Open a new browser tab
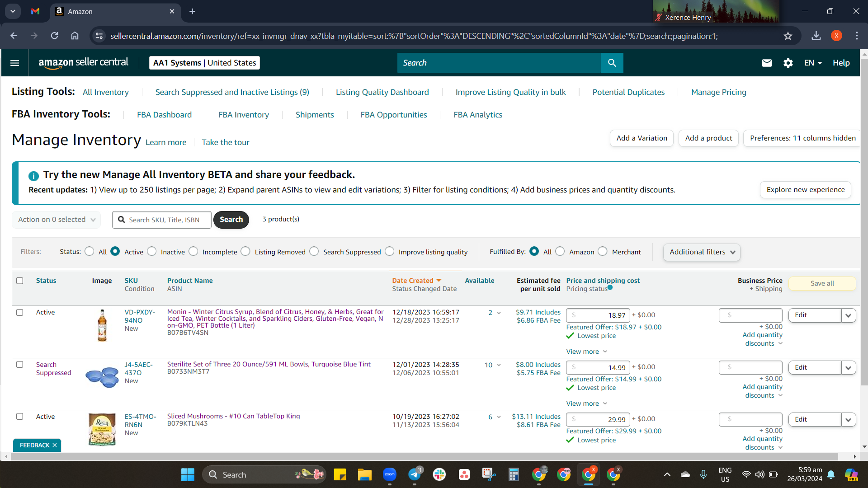Image resolution: width=868 pixels, height=488 pixels. pos(192,11)
